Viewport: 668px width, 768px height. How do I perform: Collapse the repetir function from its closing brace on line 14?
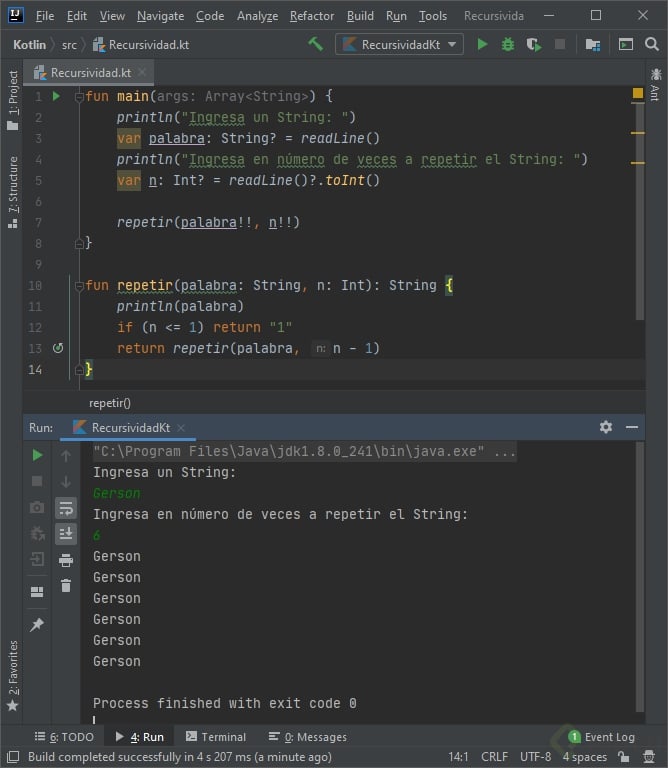point(79,370)
